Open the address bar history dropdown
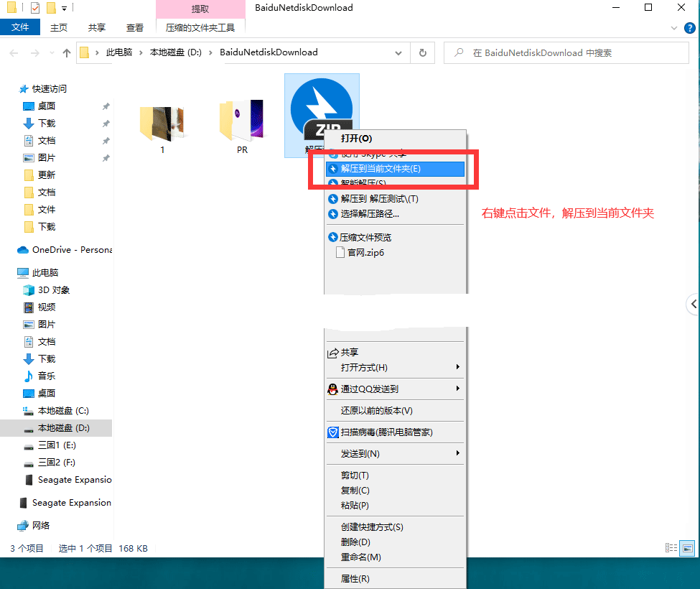 point(399,52)
